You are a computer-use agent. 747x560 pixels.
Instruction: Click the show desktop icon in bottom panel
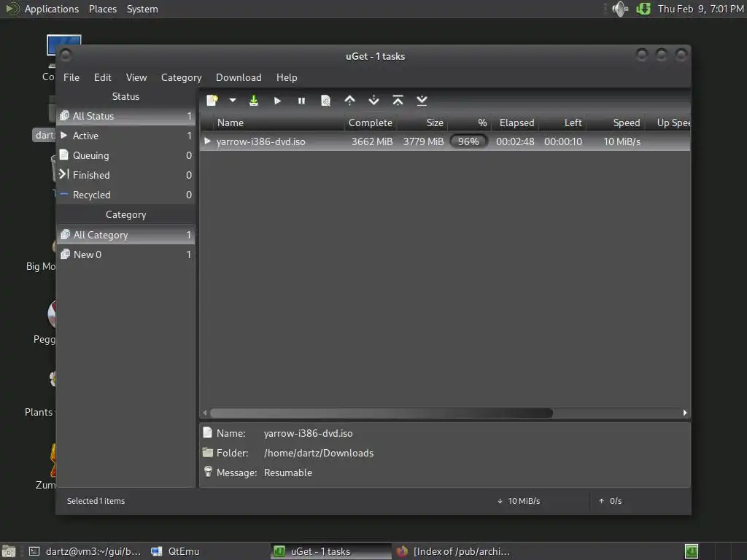[x=9, y=551]
